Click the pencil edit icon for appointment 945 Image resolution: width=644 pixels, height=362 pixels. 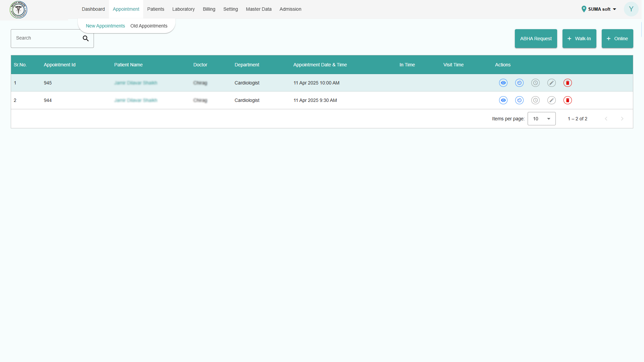pos(551,83)
